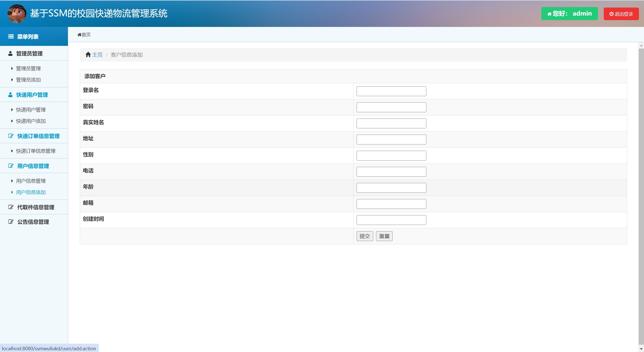The width and height of the screenshot is (644, 352).
Task: Open the 快递订单信息管理 submenu item
Action: [x=36, y=151]
